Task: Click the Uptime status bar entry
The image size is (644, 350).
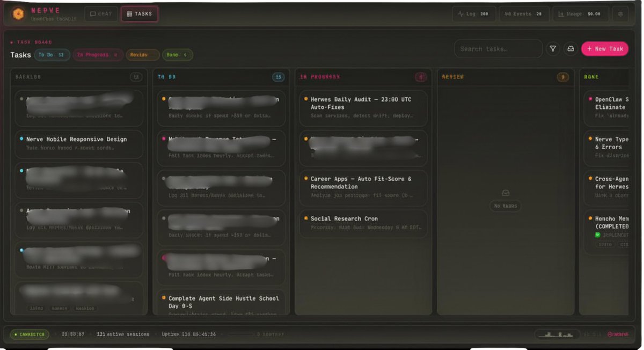Action: point(189,334)
